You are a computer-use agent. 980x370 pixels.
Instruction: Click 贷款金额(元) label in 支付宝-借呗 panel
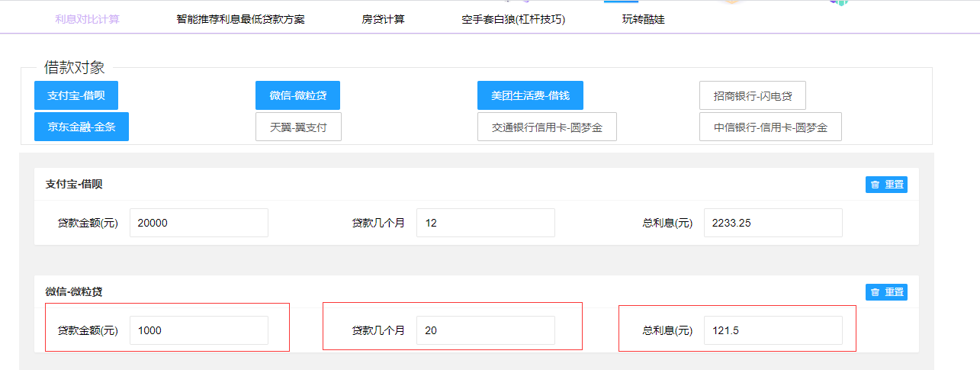pos(88,224)
